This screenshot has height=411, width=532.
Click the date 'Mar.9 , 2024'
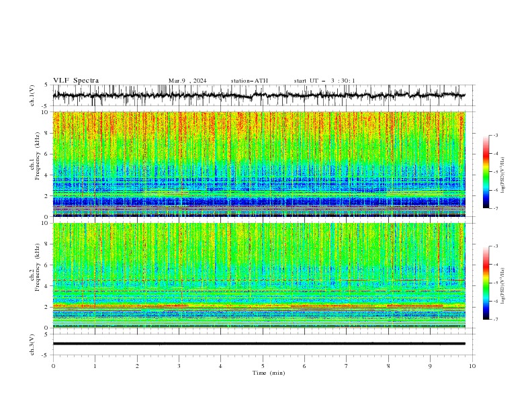click(x=187, y=81)
